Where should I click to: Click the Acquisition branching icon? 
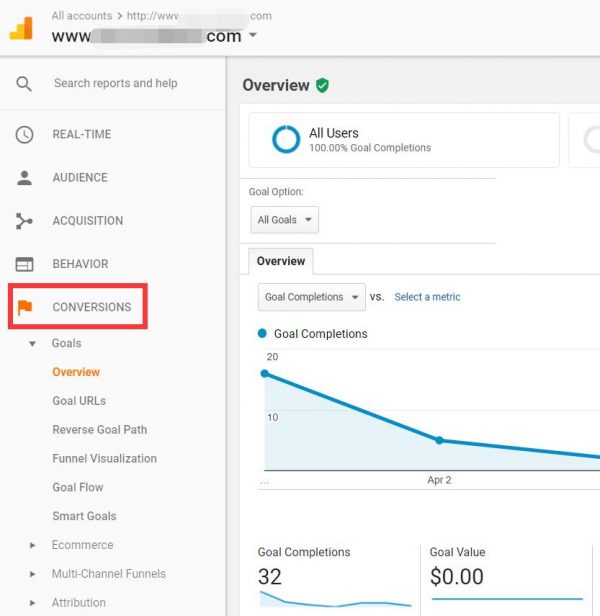(24, 221)
